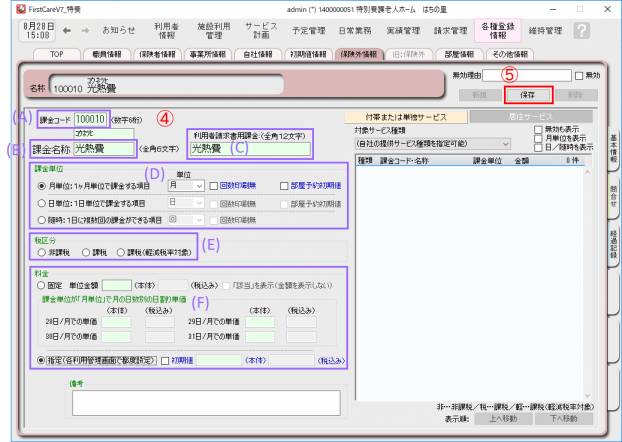Select the 日単位 billing unit radio button
The height and width of the screenshot is (442, 622).
pos(37,203)
